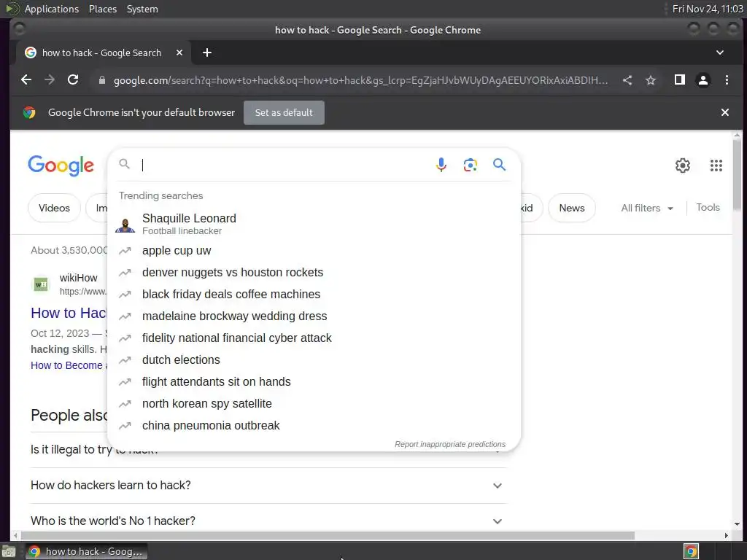Select 'Shaquille Leonard' trending suggestion

[314, 225]
